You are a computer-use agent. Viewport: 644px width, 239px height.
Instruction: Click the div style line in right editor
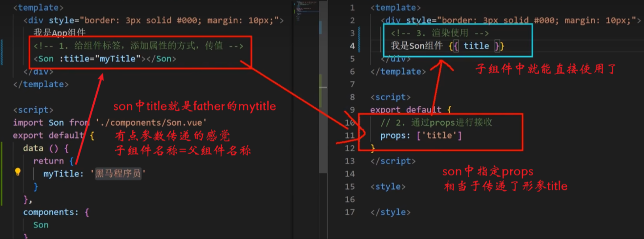click(x=511, y=20)
